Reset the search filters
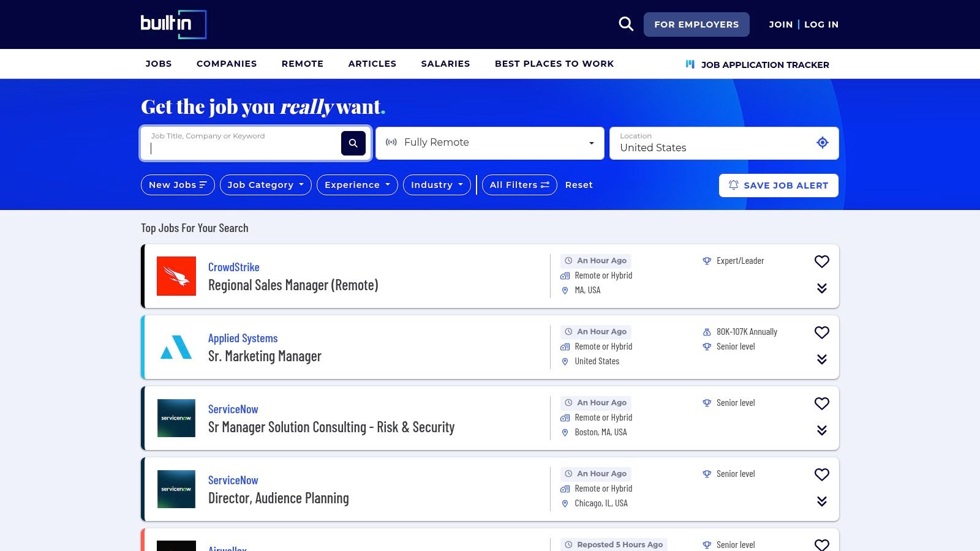 click(x=578, y=185)
